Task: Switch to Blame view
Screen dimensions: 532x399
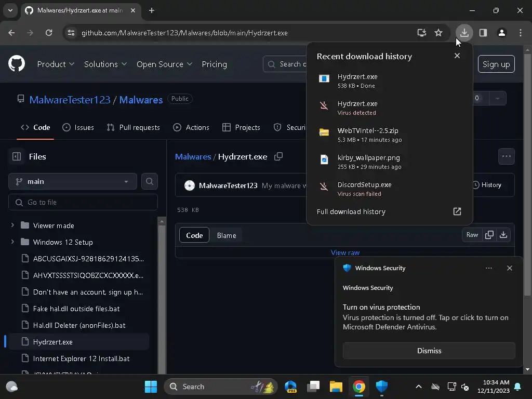Action: pyautogui.click(x=227, y=235)
